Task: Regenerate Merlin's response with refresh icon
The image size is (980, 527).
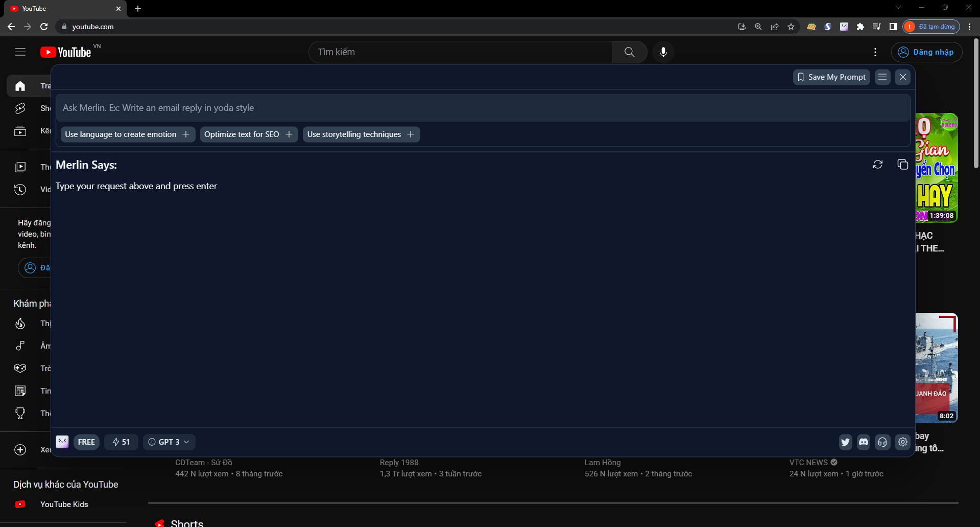Action: point(878,164)
